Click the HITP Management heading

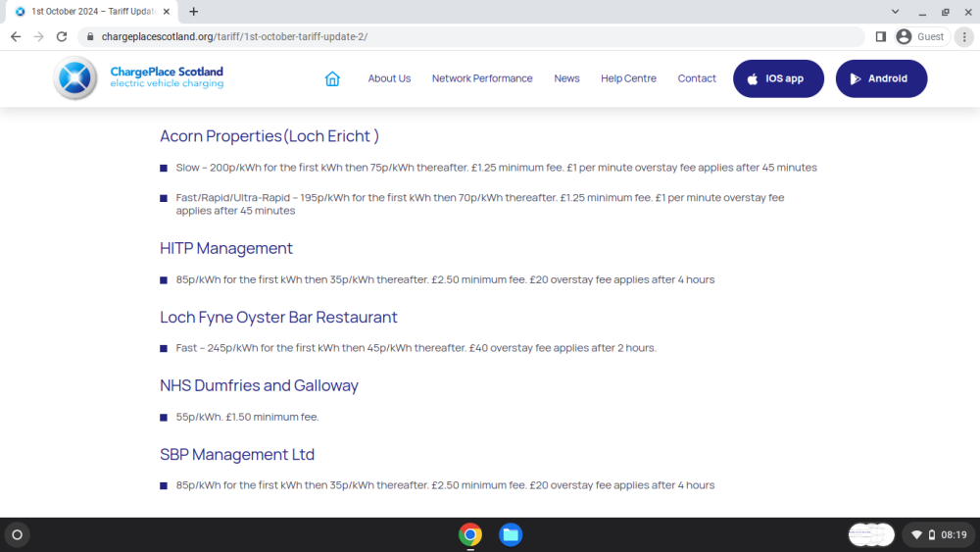pyautogui.click(x=226, y=248)
